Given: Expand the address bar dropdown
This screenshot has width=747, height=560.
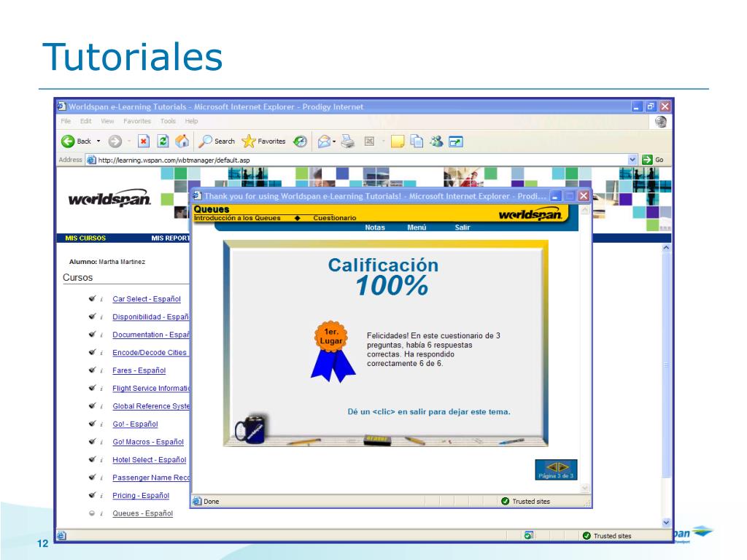Looking at the screenshot, I should [x=632, y=160].
